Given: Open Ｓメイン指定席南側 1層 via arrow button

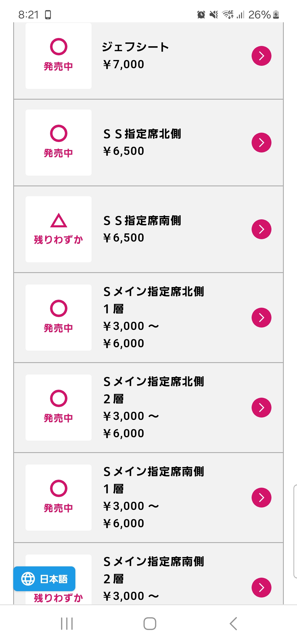Looking at the screenshot, I should (261, 498).
